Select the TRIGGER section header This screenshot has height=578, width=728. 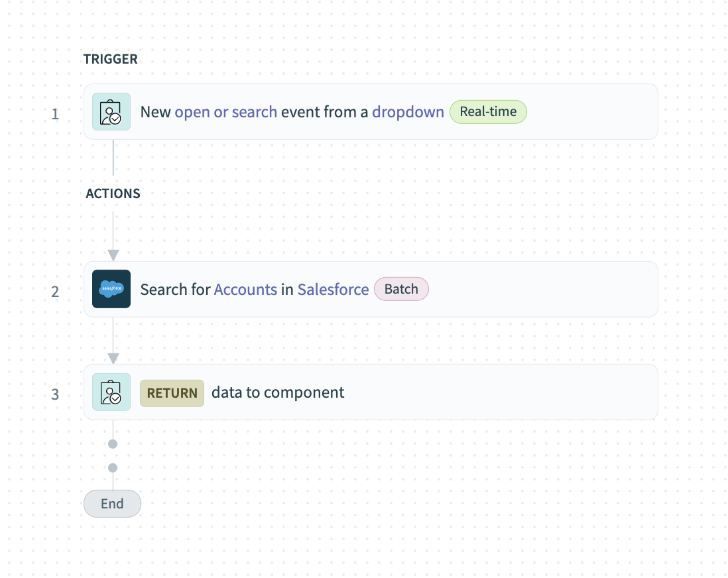[111, 59]
